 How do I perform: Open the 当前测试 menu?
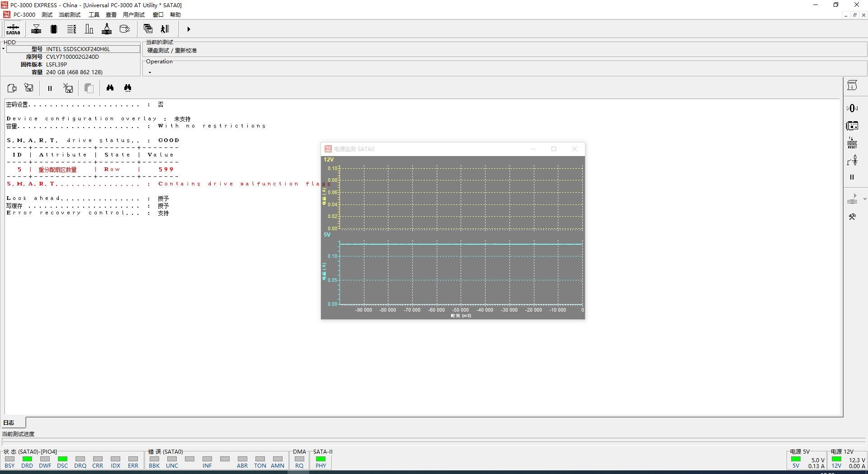[70, 15]
